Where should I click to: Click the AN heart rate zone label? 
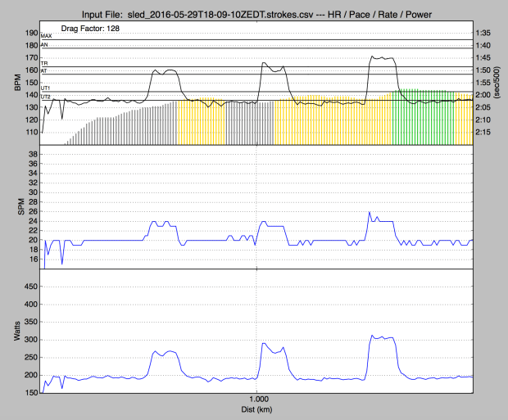pyautogui.click(x=46, y=46)
